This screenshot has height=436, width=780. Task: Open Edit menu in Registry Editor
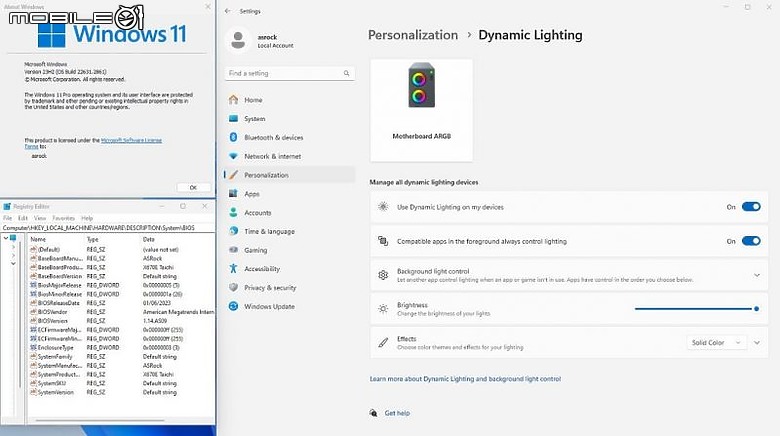pyautogui.click(x=23, y=218)
